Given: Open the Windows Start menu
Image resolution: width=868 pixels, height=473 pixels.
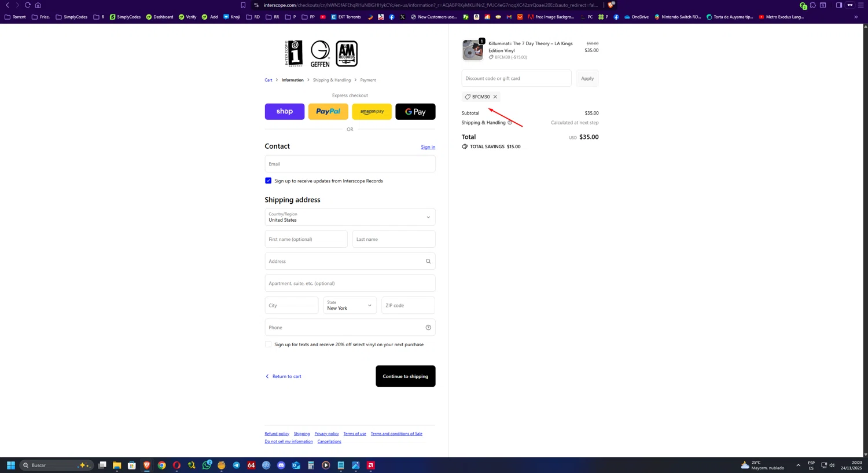Looking at the screenshot, I should (10, 465).
